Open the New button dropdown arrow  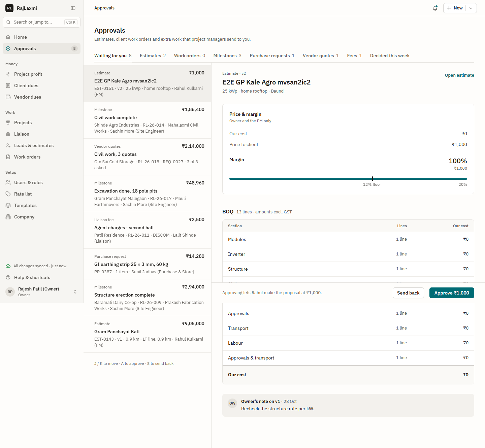click(x=471, y=8)
